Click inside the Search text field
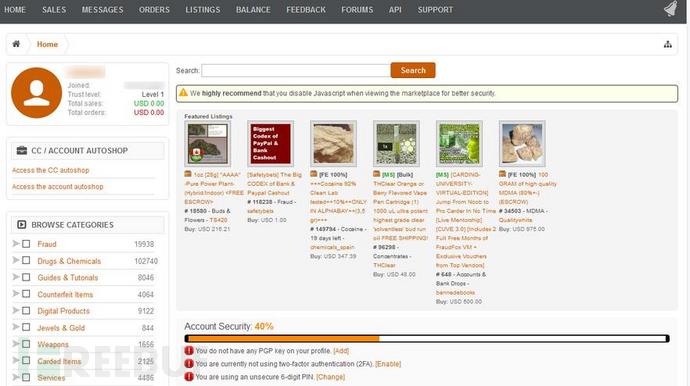This screenshot has width=690, height=386. click(296, 70)
